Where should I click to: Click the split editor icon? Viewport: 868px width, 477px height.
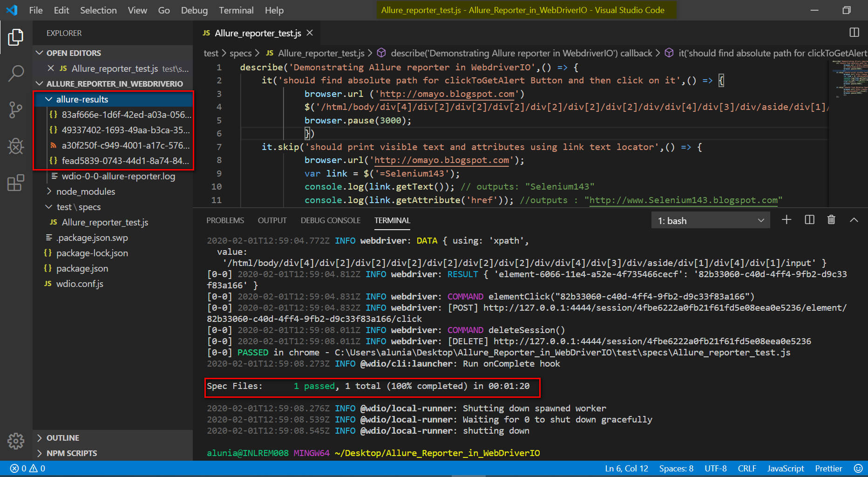click(854, 33)
